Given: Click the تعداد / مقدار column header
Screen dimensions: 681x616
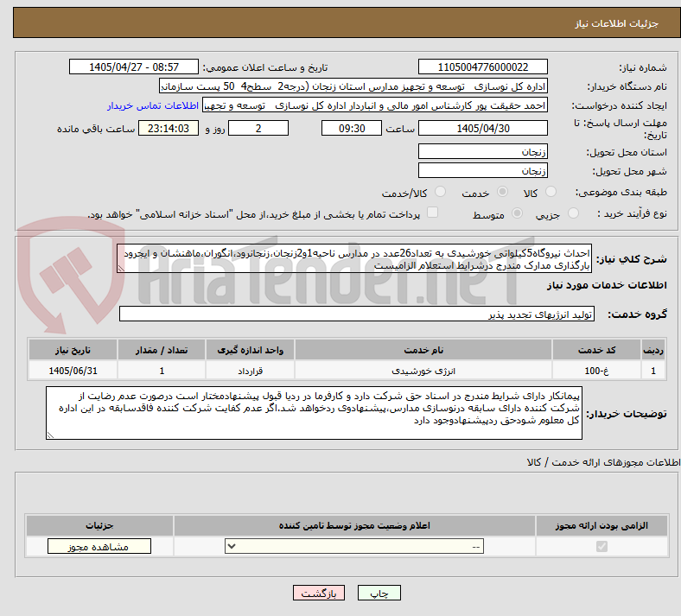Looking at the screenshot, I should [x=162, y=350].
